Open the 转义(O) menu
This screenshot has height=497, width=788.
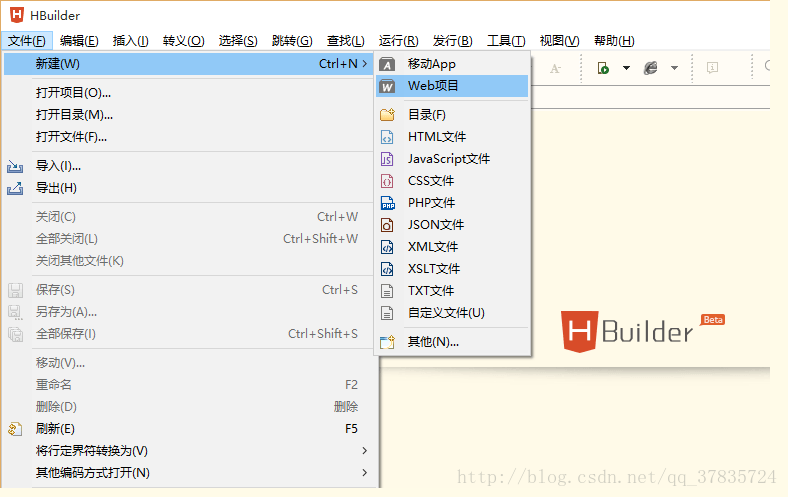point(183,41)
